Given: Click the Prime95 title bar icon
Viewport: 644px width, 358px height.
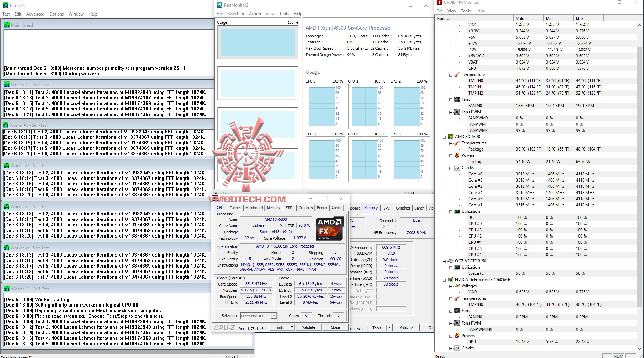Looking at the screenshot, I should (6, 5).
